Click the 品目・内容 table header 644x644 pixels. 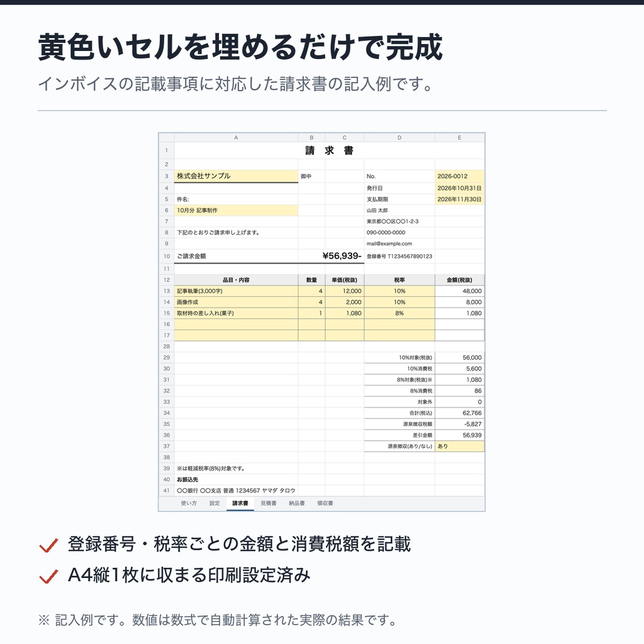236,280
